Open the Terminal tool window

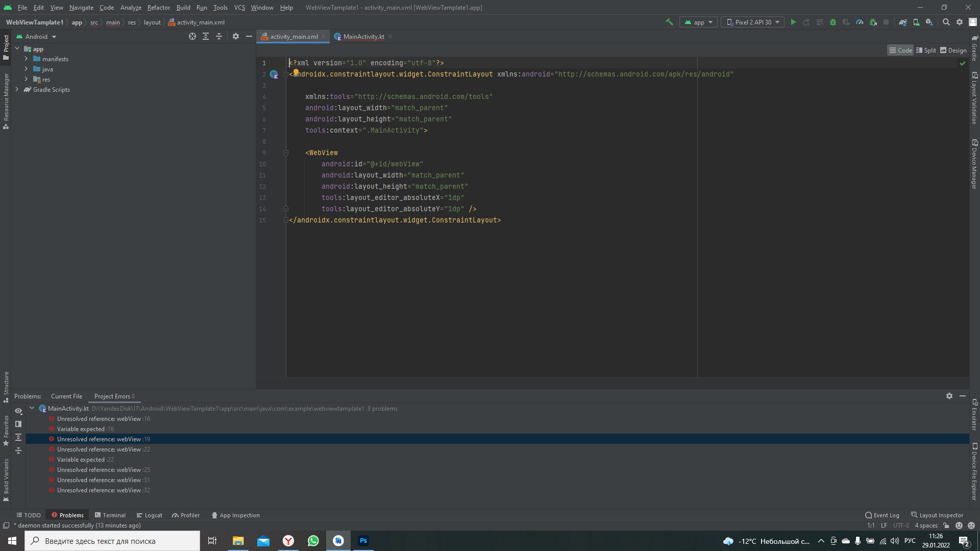[x=110, y=515]
